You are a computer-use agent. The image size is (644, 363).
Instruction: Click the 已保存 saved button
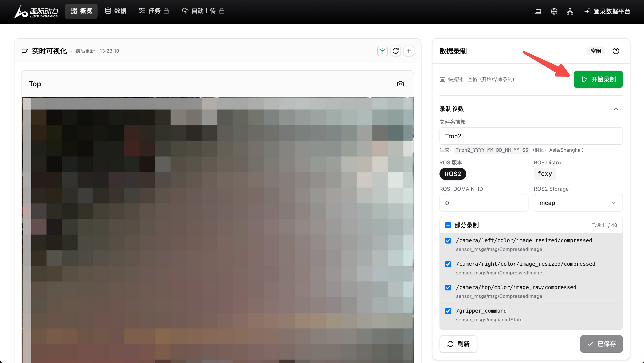[601, 344]
